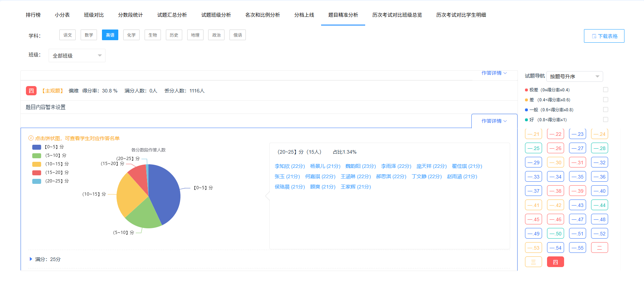Click the orange info icon beside pie chart hint
The image size is (644, 282).
coord(31,138)
